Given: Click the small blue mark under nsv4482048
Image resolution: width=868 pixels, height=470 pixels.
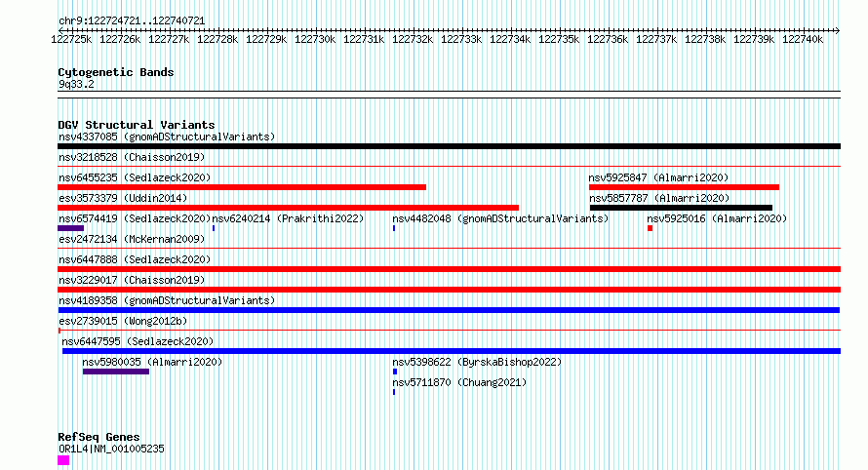Looking at the screenshot, I should [x=394, y=228].
